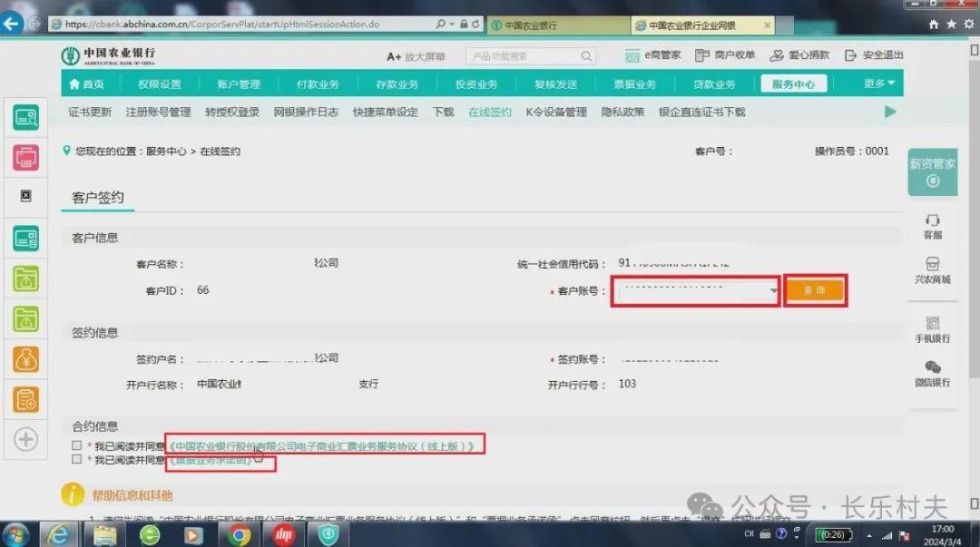Open 快捷菜单设定 submenu link
Screen dimensions: 980x547
click(x=385, y=112)
